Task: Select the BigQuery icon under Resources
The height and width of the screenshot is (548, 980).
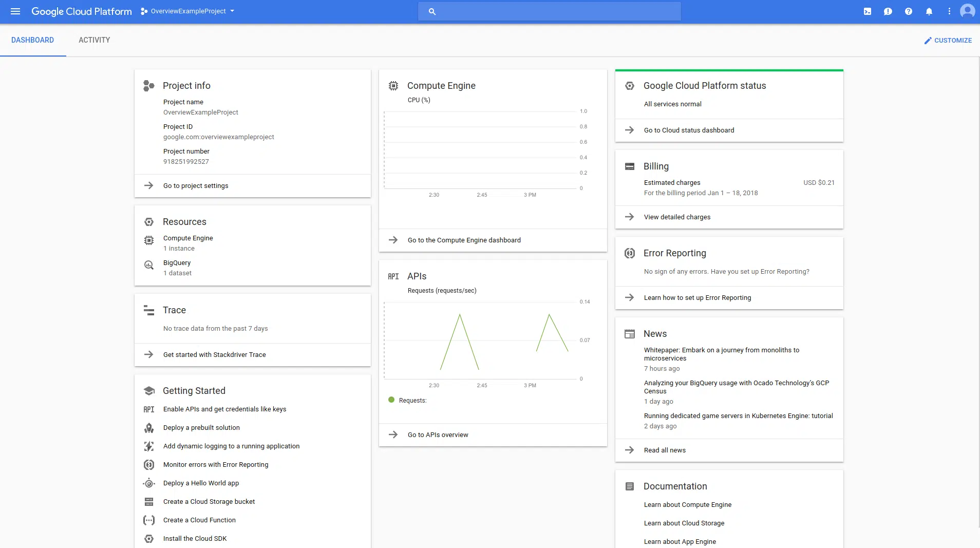Action: point(148,266)
